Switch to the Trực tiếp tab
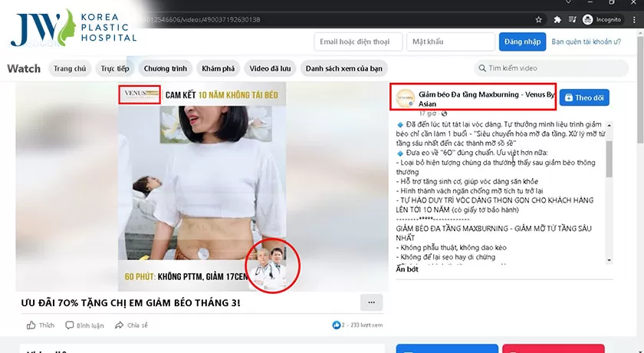 click(x=115, y=68)
